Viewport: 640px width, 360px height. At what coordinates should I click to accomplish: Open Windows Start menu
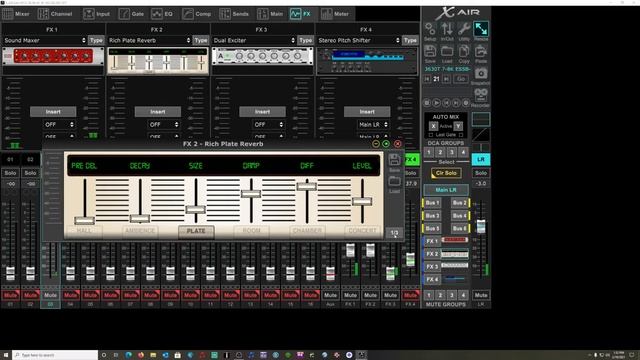click(x=6, y=355)
